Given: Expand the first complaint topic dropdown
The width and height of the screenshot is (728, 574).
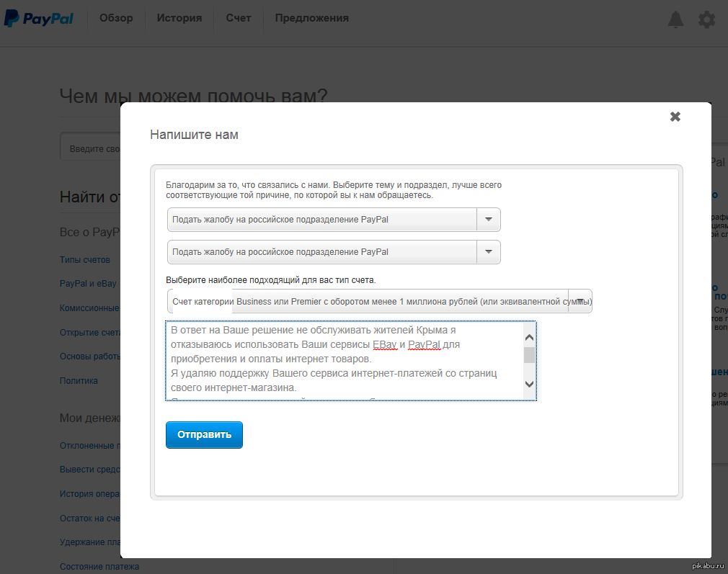Looking at the screenshot, I should click(334, 220).
